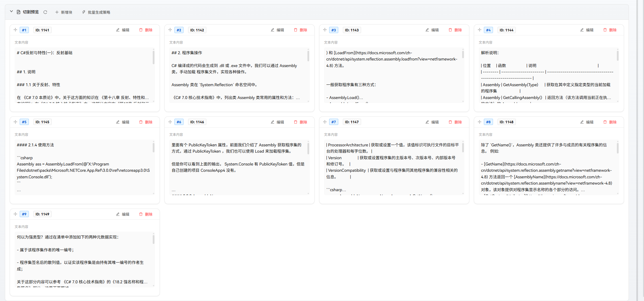Grab the drag handle of chunk #7
This screenshot has width=644, height=301.
point(325,122)
